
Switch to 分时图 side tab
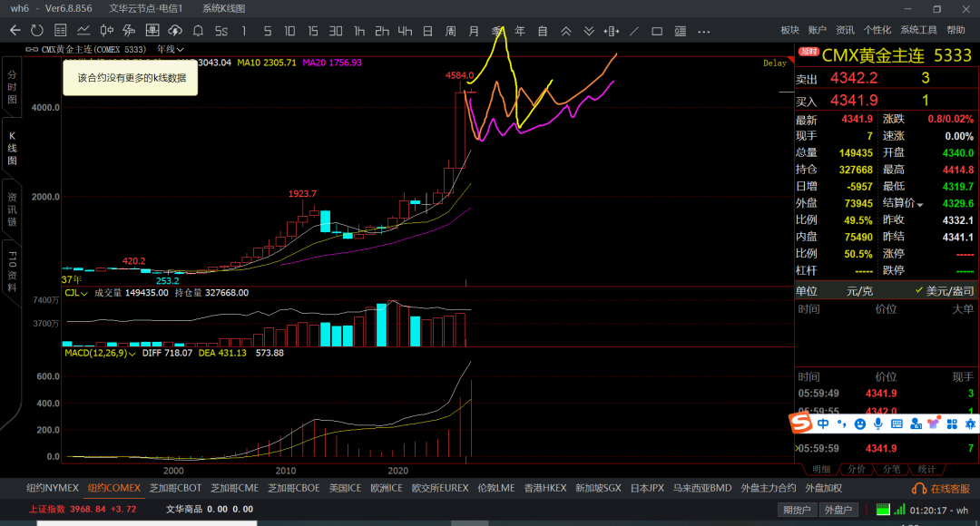pyautogui.click(x=12, y=87)
